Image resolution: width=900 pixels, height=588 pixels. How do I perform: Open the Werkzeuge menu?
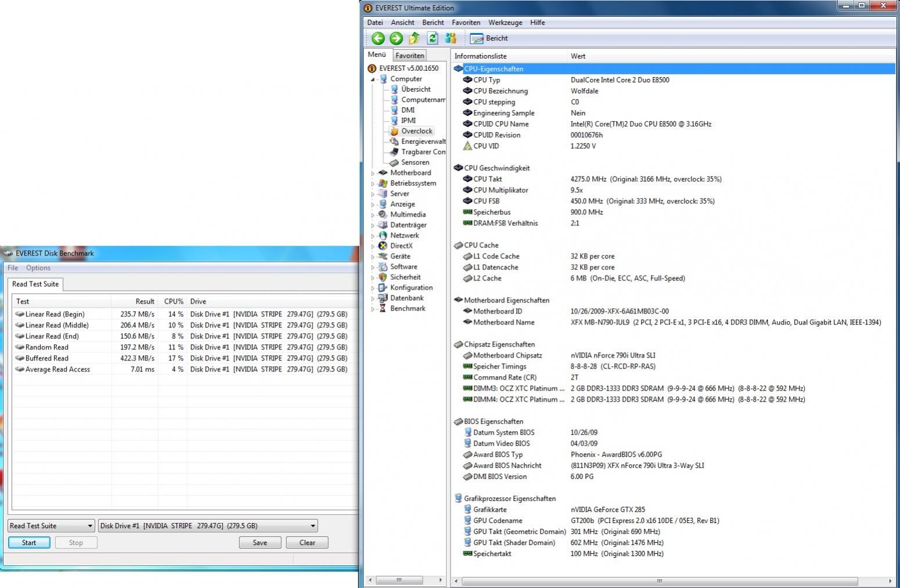click(x=505, y=23)
